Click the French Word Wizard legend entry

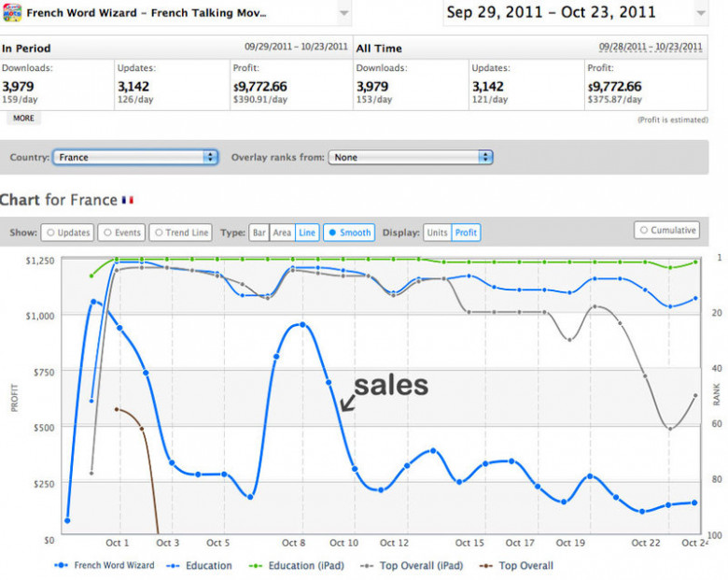click(x=104, y=566)
